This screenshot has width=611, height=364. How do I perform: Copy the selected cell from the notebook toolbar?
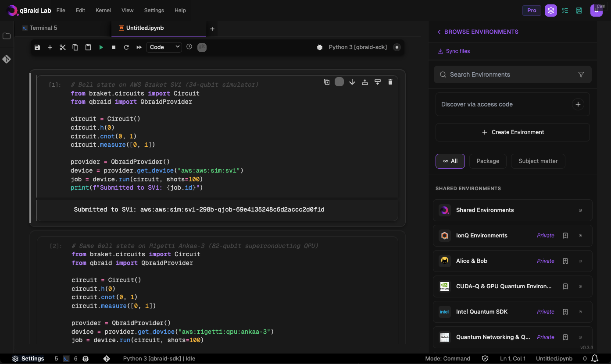(75, 47)
